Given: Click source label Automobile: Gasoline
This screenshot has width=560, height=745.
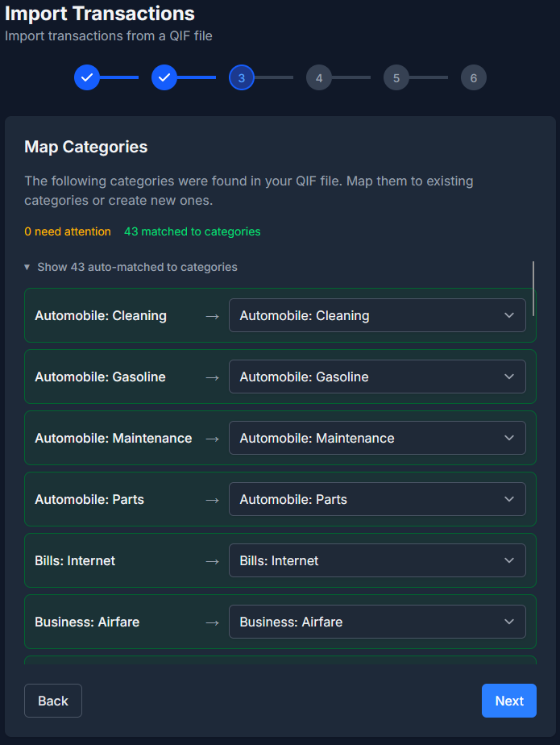Looking at the screenshot, I should (x=100, y=377).
